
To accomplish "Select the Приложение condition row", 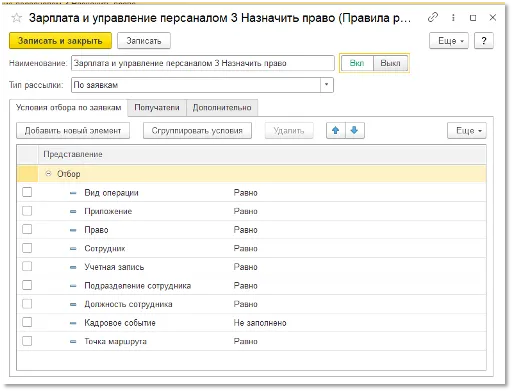I will pyautogui.click(x=252, y=211).
